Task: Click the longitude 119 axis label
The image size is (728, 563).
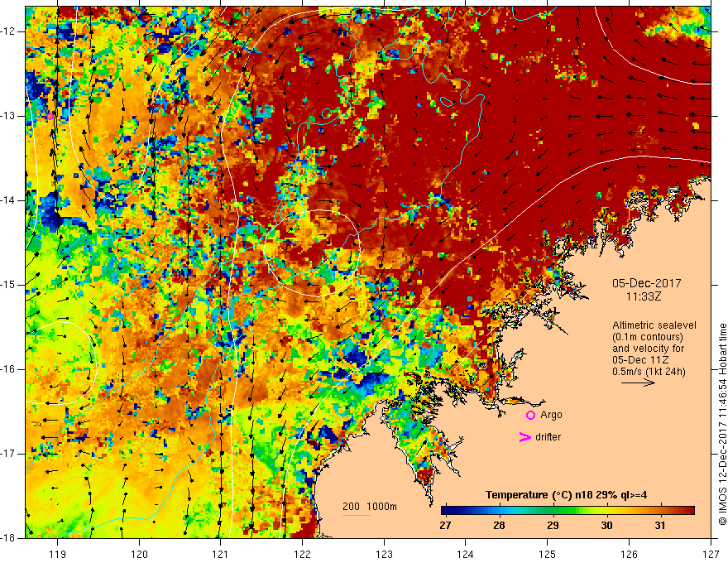Action: pos(58,554)
